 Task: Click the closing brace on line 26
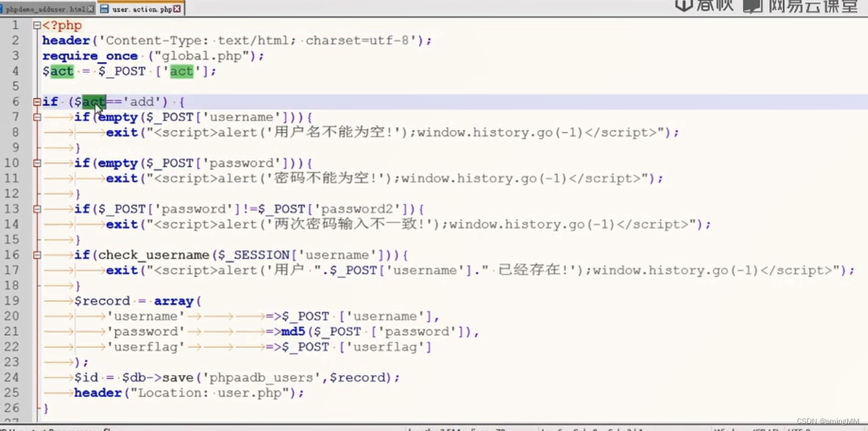[x=46, y=408]
